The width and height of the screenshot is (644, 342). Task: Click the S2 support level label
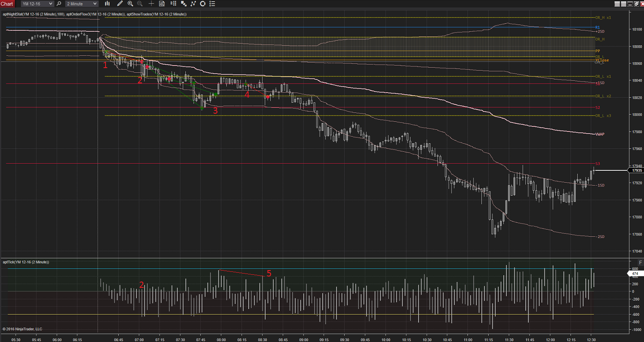pos(598,107)
